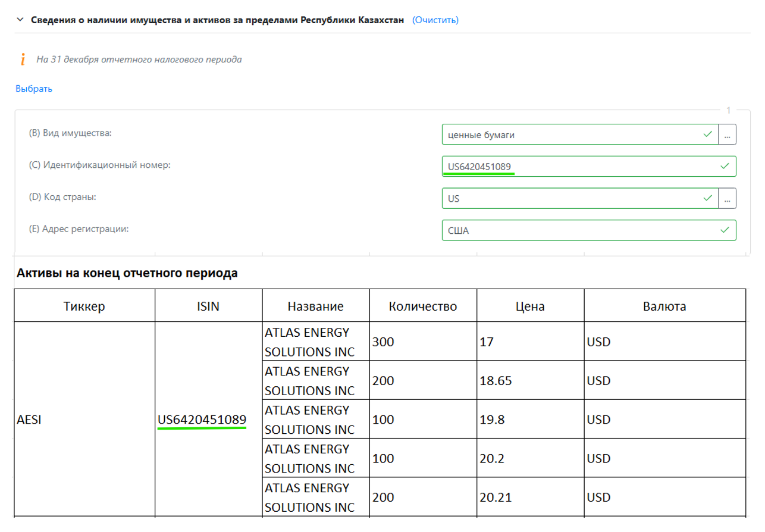The height and width of the screenshot is (532, 765).
Task: Click ATLAS ENERGY name in row priced 18.65
Action: [316, 380]
